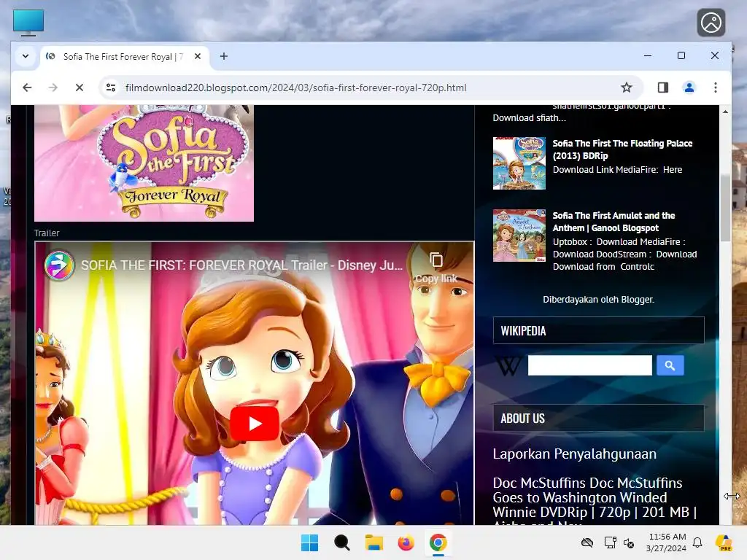Viewport: 747px width, 560px height.
Task: Select the Sofia The First Forever Royal tab
Action: pos(125,57)
